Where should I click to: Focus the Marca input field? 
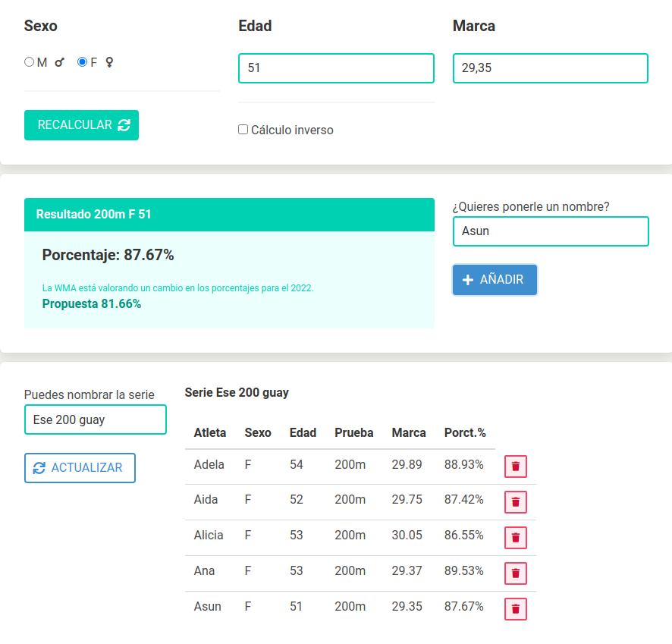click(x=550, y=68)
